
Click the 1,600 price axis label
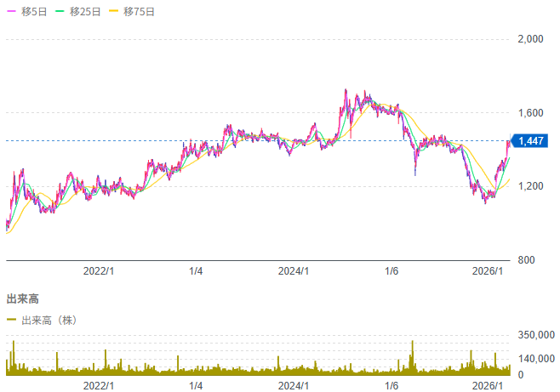pyautogui.click(x=530, y=113)
